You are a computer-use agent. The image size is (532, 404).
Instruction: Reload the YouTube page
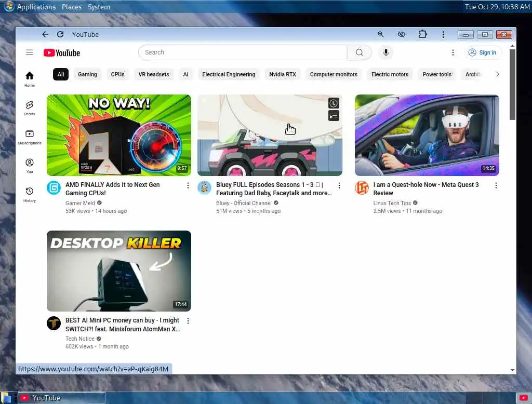pyautogui.click(x=60, y=34)
